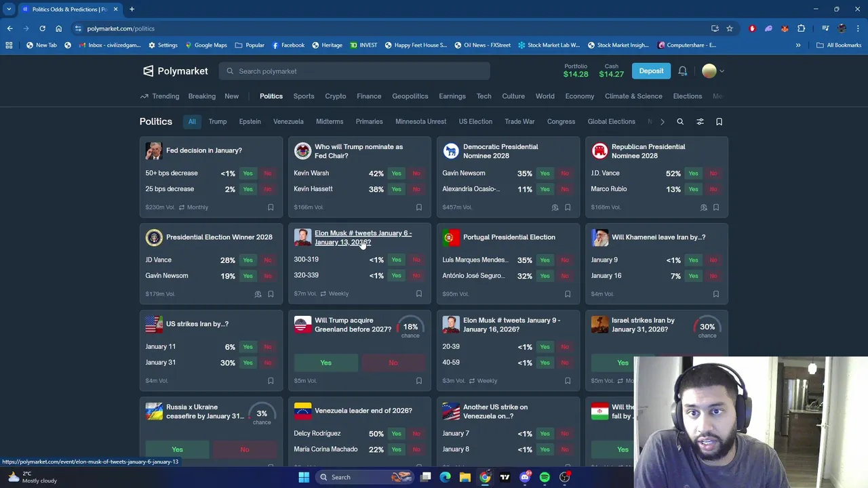Bookmark the Portugal Presidential Election card

(x=568, y=294)
